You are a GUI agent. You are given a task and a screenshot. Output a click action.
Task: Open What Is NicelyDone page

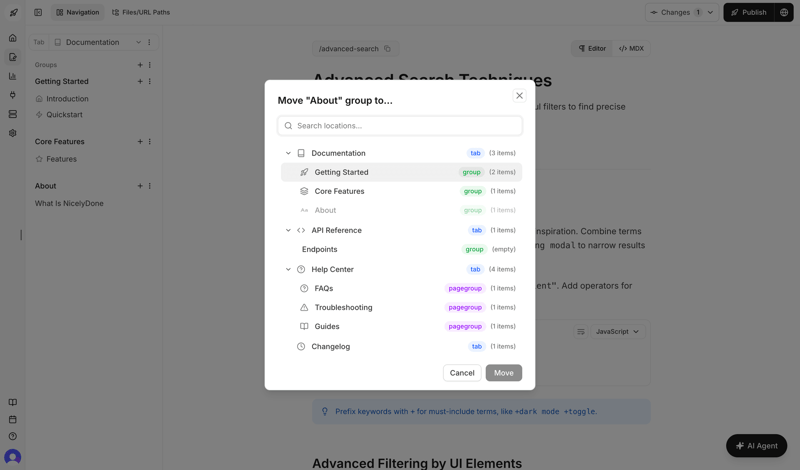point(69,204)
